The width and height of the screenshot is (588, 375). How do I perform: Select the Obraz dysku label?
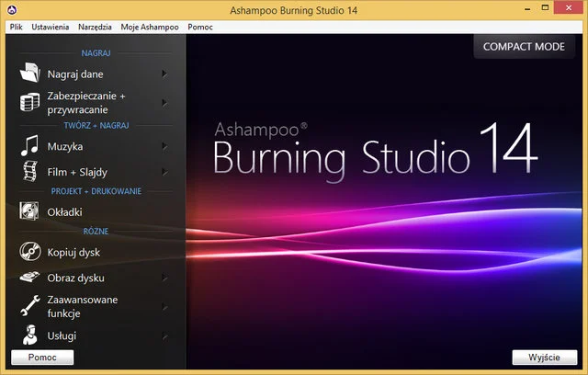point(75,278)
